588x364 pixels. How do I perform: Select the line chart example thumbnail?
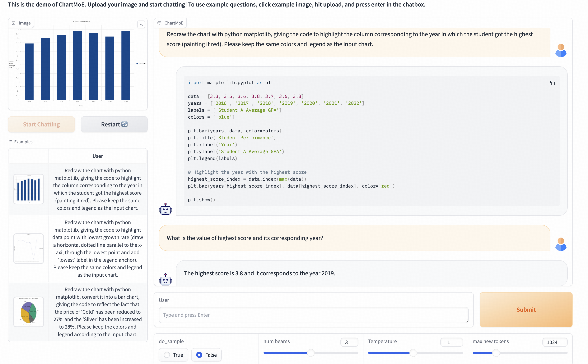(x=29, y=249)
